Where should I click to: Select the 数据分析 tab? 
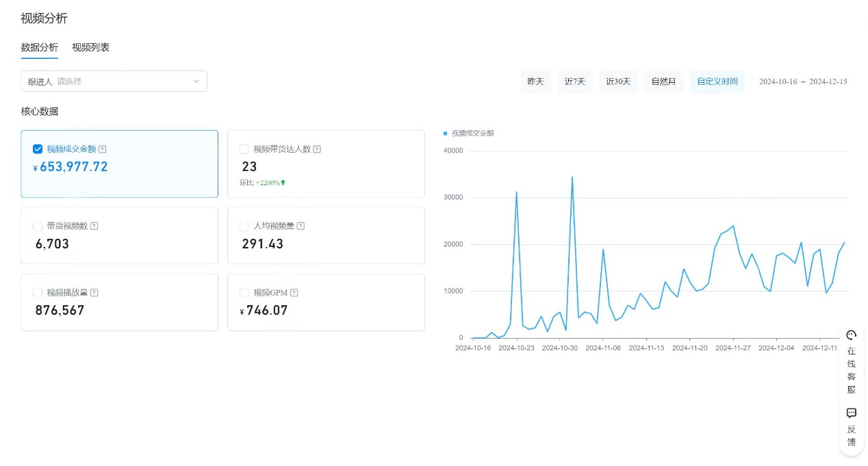tap(39, 47)
